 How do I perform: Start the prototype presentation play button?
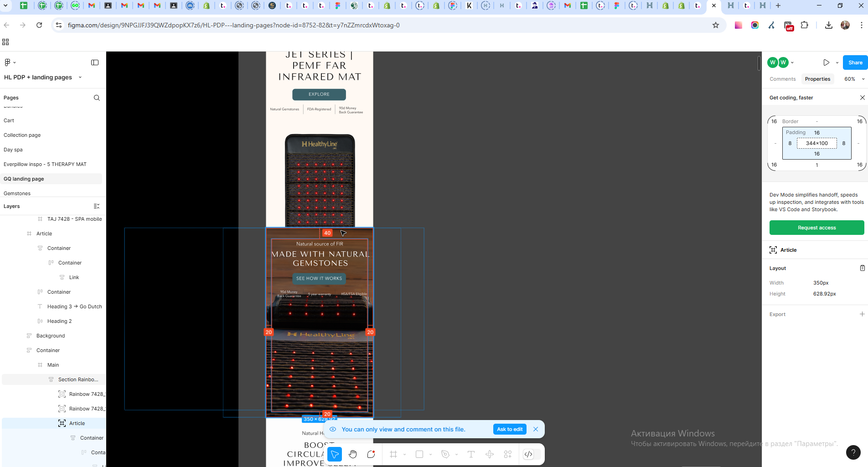click(826, 62)
